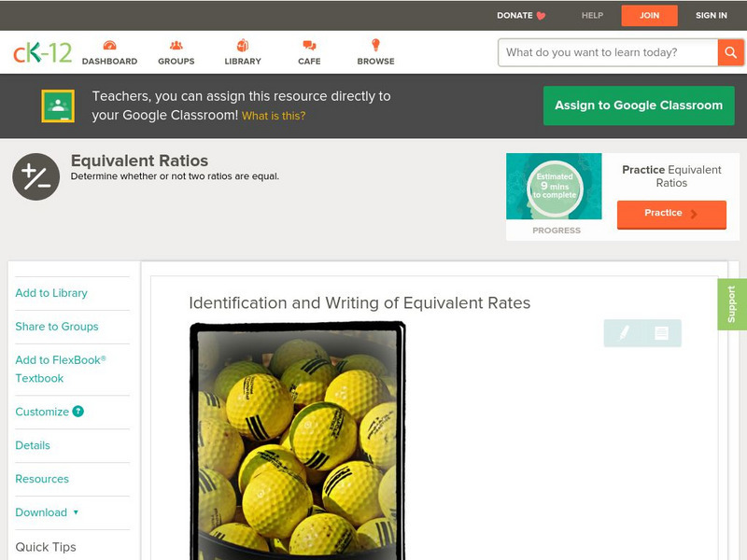Open the Groups people icon

(176, 45)
